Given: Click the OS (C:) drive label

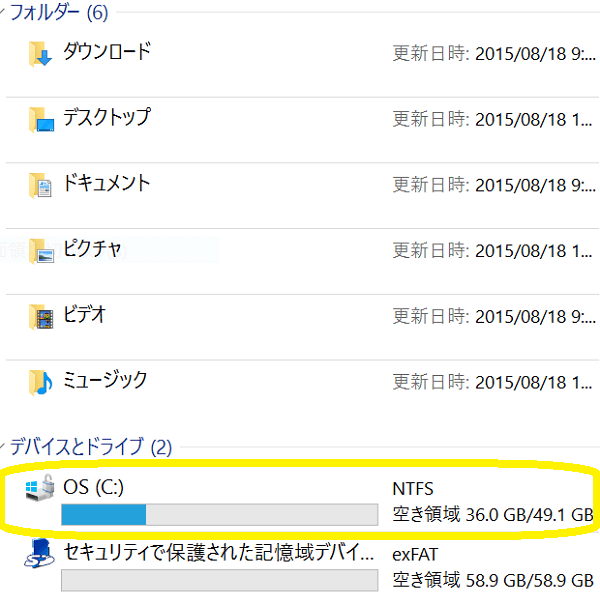Looking at the screenshot, I should click(93, 487).
